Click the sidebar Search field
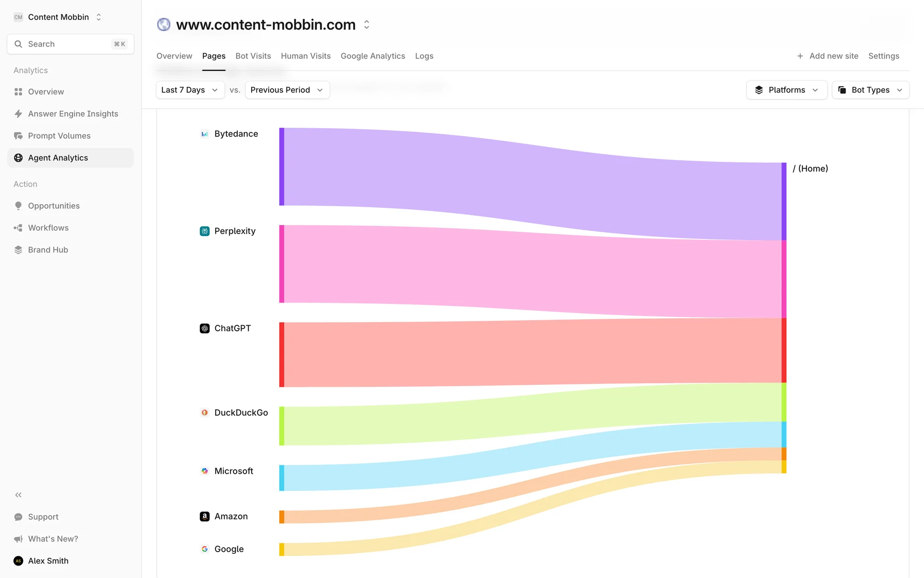Image resolution: width=924 pixels, height=578 pixels. [70, 44]
